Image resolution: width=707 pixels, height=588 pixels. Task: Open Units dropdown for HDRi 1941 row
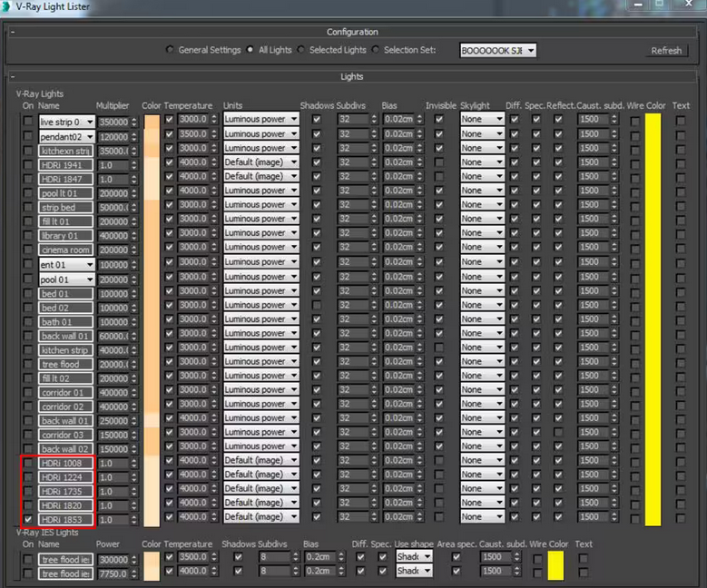(x=261, y=162)
